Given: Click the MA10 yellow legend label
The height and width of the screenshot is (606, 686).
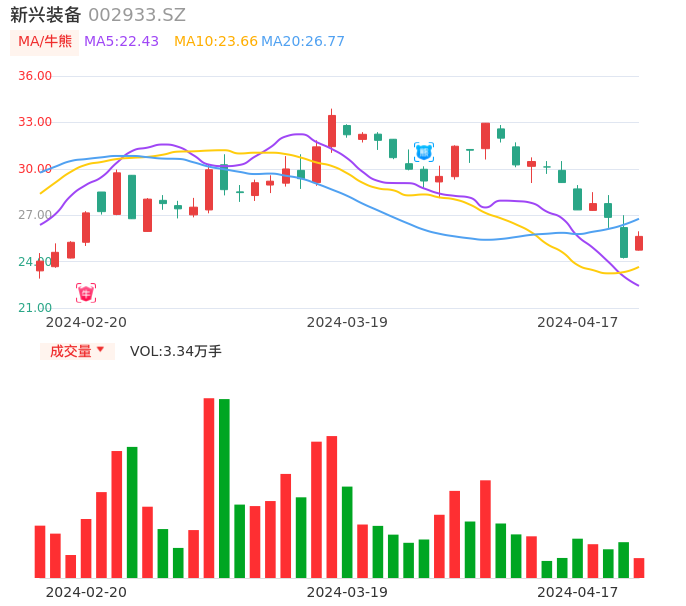Looking at the screenshot, I should pyautogui.click(x=215, y=42).
